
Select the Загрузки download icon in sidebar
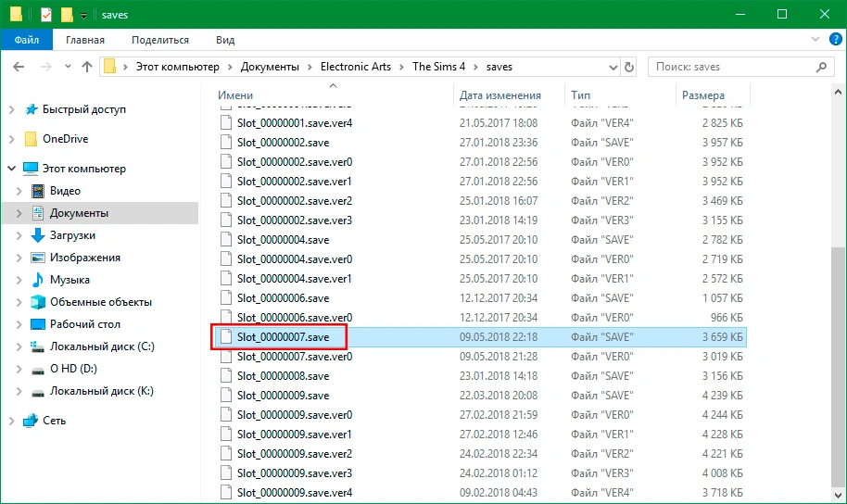click(x=38, y=235)
